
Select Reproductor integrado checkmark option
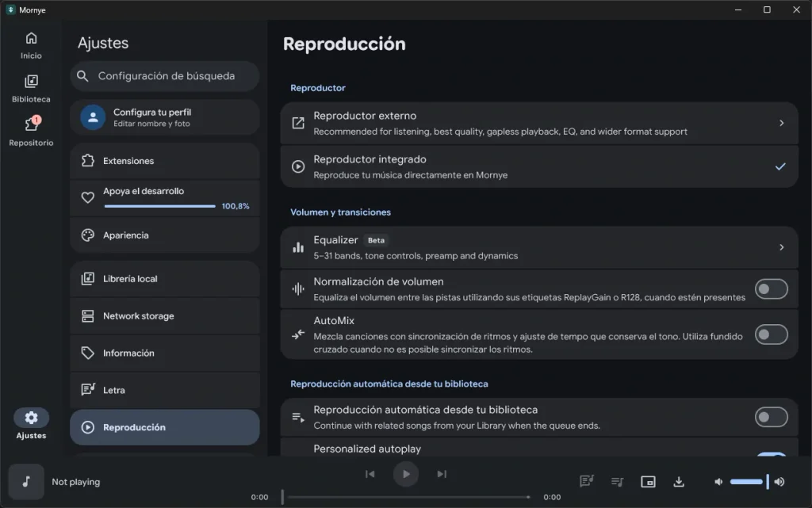pyautogui.click(x=780, y=166)
